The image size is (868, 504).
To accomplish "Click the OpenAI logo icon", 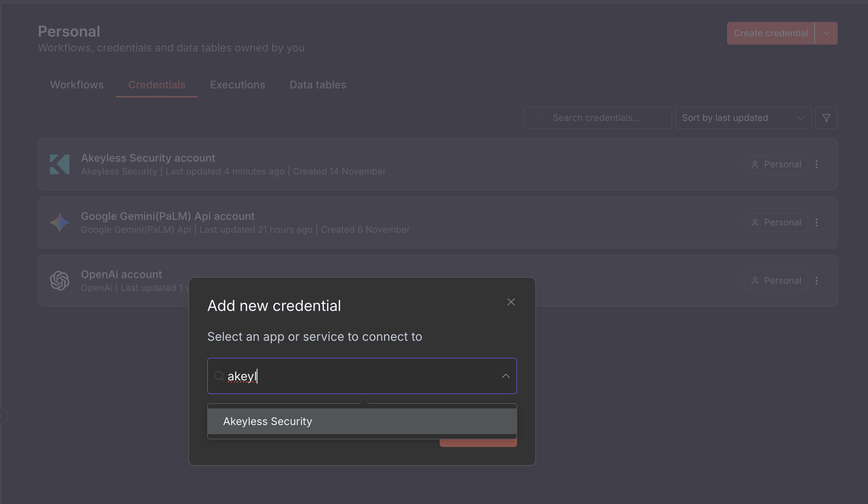I will tap(60, 281).
